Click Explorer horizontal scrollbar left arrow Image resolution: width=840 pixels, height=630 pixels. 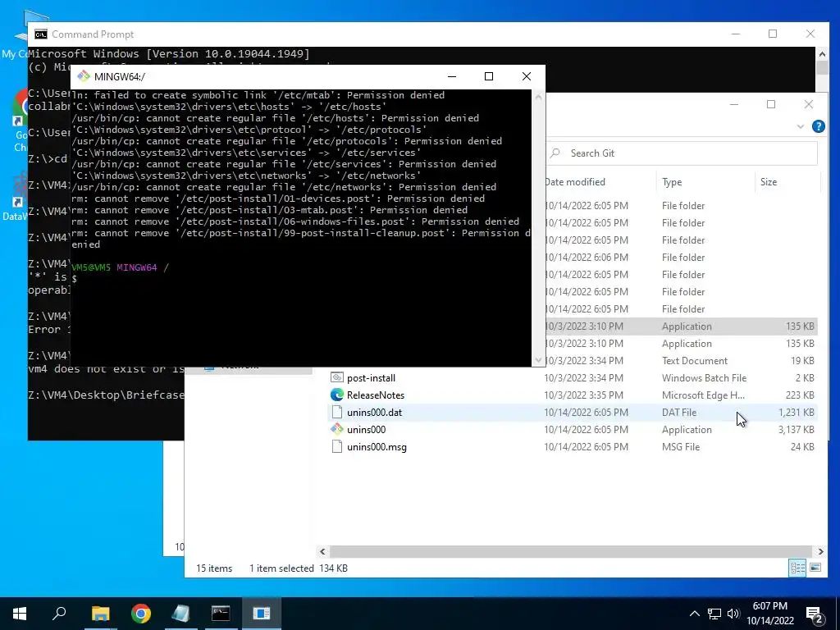[322, 551]
